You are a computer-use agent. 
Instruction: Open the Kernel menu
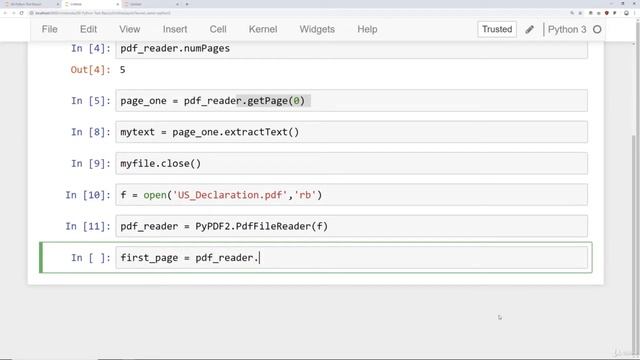(x=263, y=29)
